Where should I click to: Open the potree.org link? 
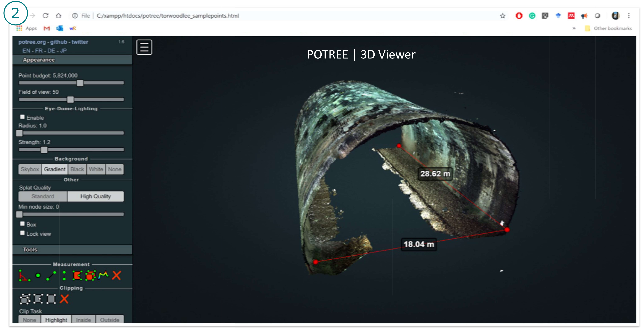[x=32, y=42]
